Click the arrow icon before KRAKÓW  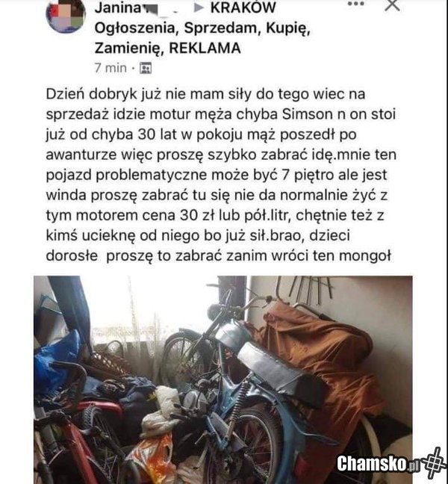[199, 8]
